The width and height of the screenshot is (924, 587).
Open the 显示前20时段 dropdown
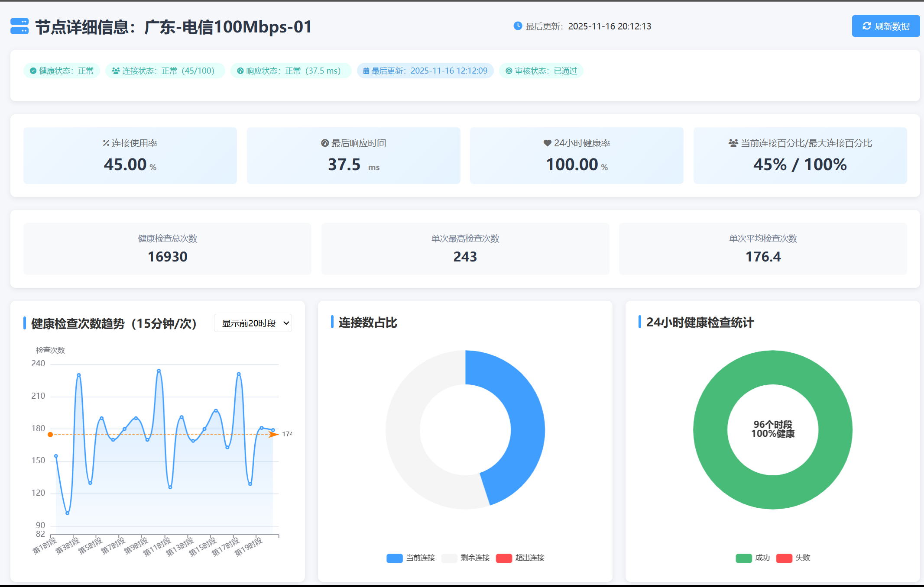point(253,323)
